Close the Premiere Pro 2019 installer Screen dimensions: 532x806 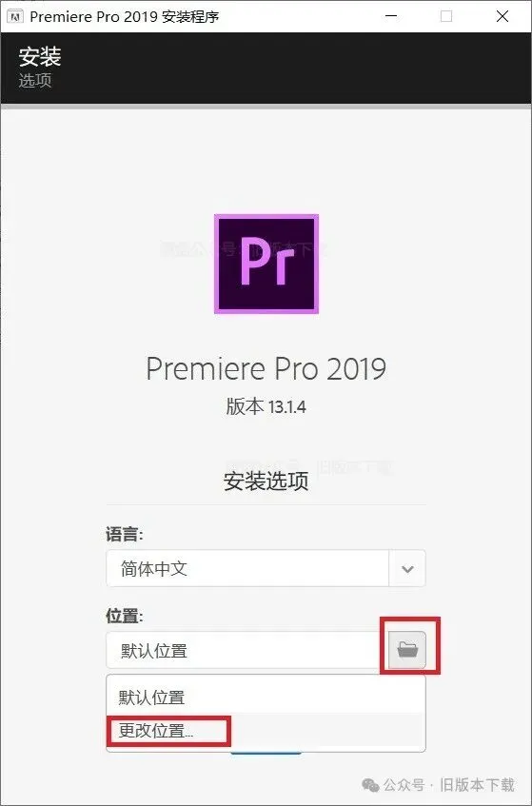click(502, 16)
